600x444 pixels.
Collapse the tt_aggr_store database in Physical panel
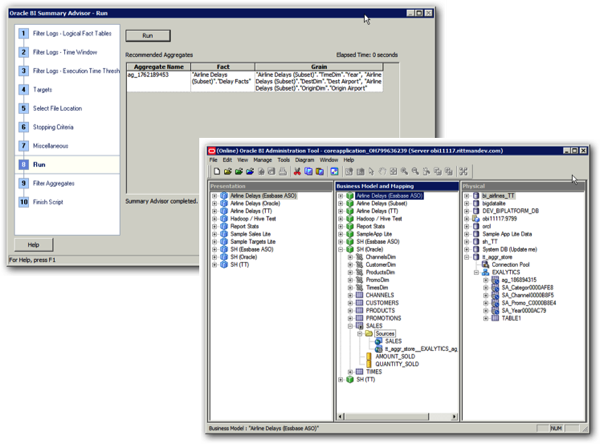pyautogui.click(x=467, y=257)
